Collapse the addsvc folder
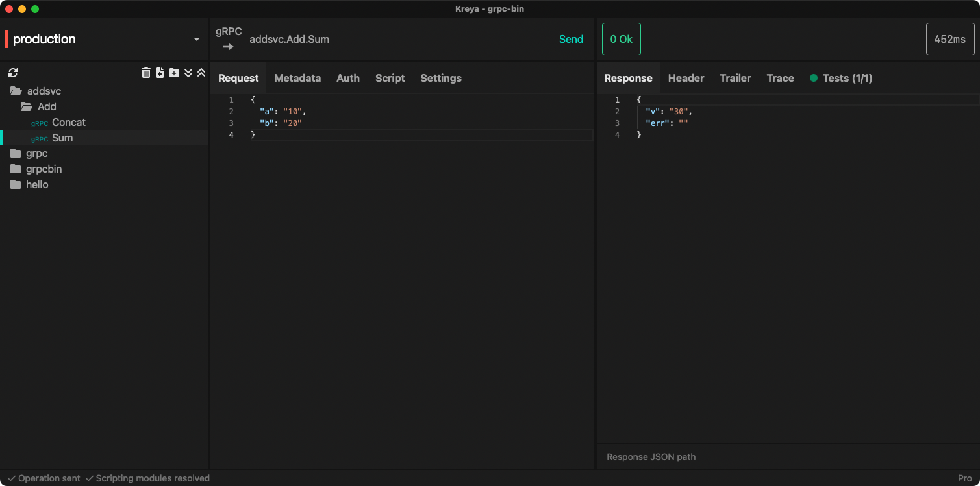This screenshot has width=980, height=486. click(104, 91)
